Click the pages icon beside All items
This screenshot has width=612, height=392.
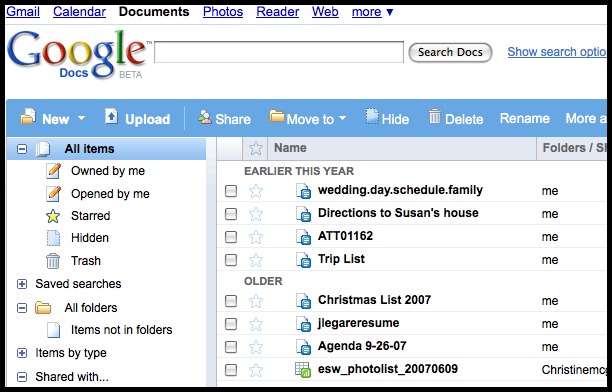[43, 149]
